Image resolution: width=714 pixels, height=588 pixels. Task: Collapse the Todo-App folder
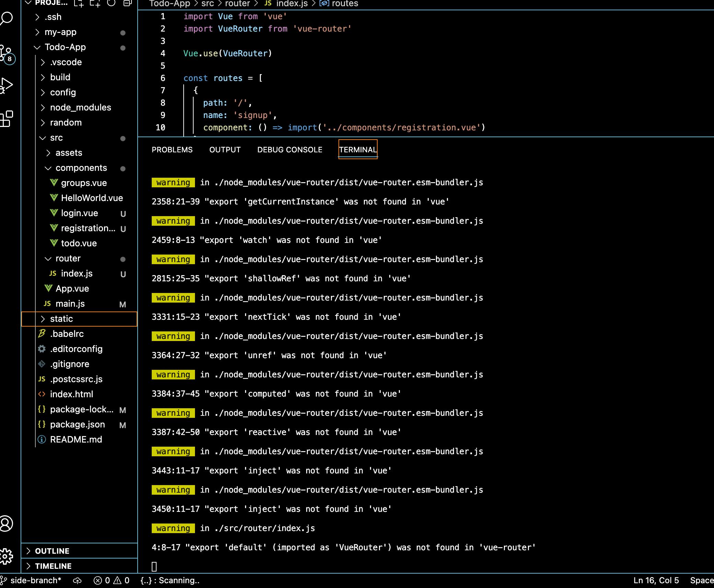point(79,47)
